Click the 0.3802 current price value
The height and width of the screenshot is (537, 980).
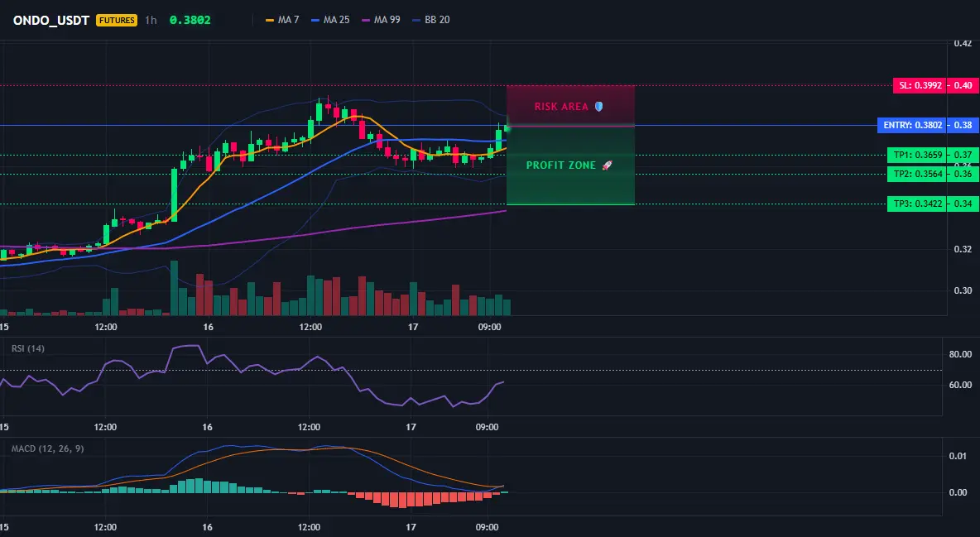coord(190,20)
